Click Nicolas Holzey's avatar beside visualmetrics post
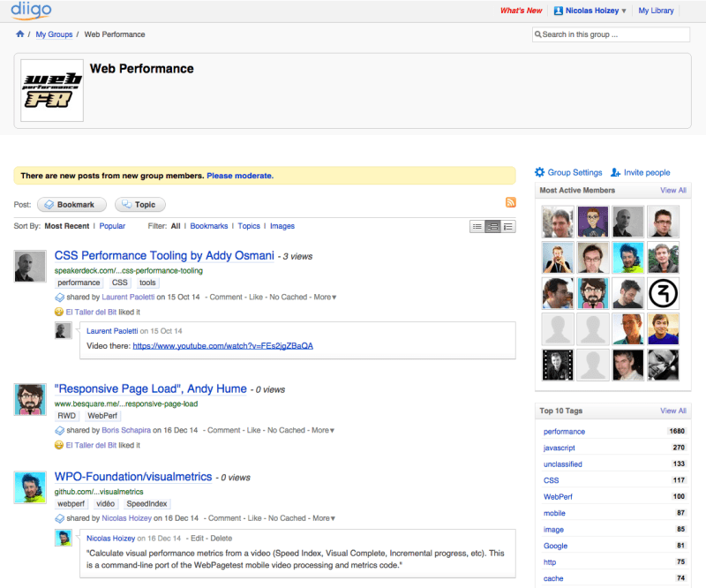Screen dimensions: 706x588 click(x=30, y=487)
